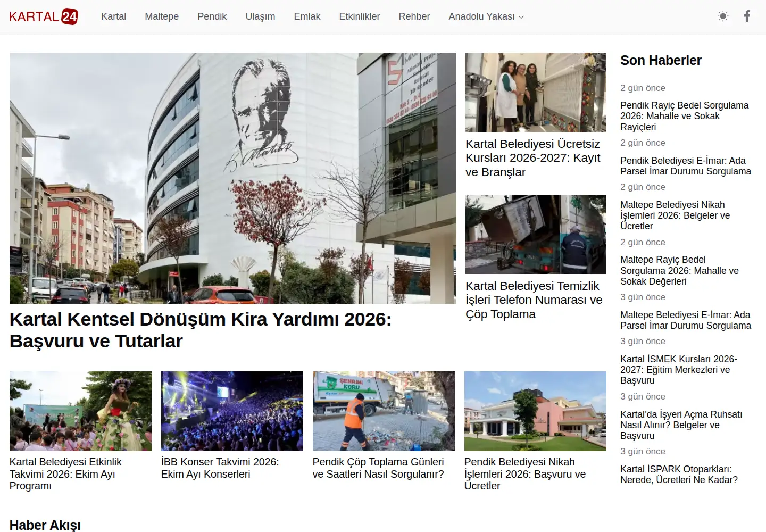Viewport: 766px width, 532px height.
Task: Click the Haber Akışı section heading
Action: [45, 525]
